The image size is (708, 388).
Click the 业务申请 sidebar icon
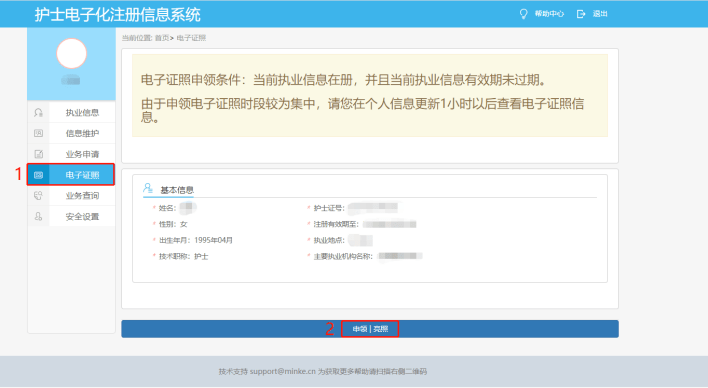(38, 154)
